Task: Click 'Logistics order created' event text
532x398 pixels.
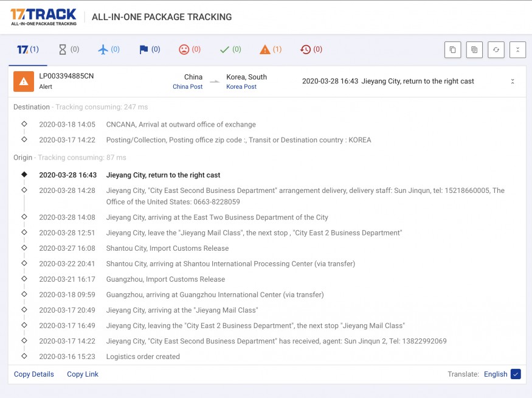Action: [x=143, y=357]
